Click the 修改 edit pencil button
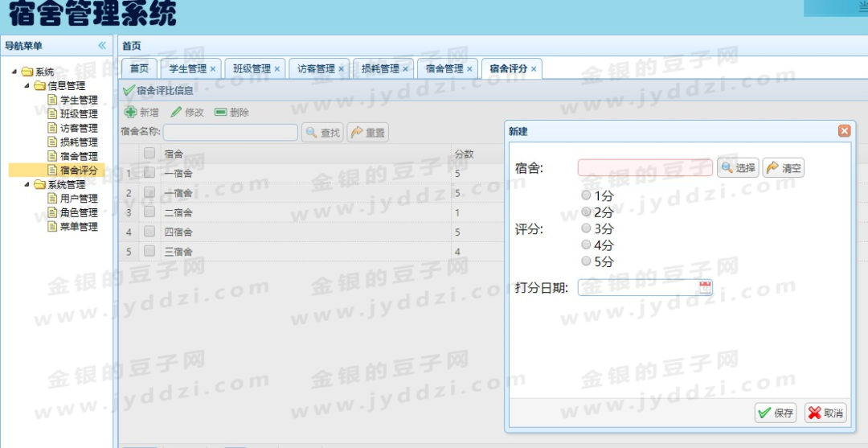The height and width of the screenshot is (448, 868). pyautogui.click(x=187, y=113)
